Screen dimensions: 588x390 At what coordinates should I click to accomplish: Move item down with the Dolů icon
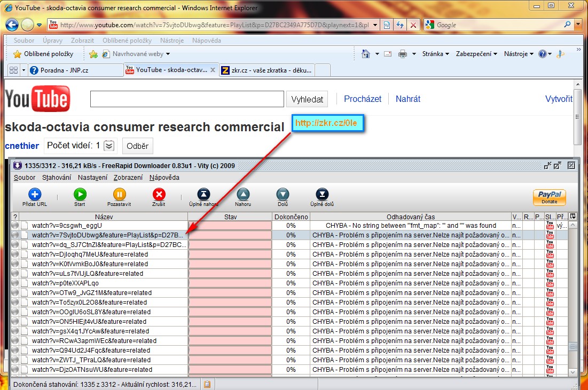[x=283, y=194]
